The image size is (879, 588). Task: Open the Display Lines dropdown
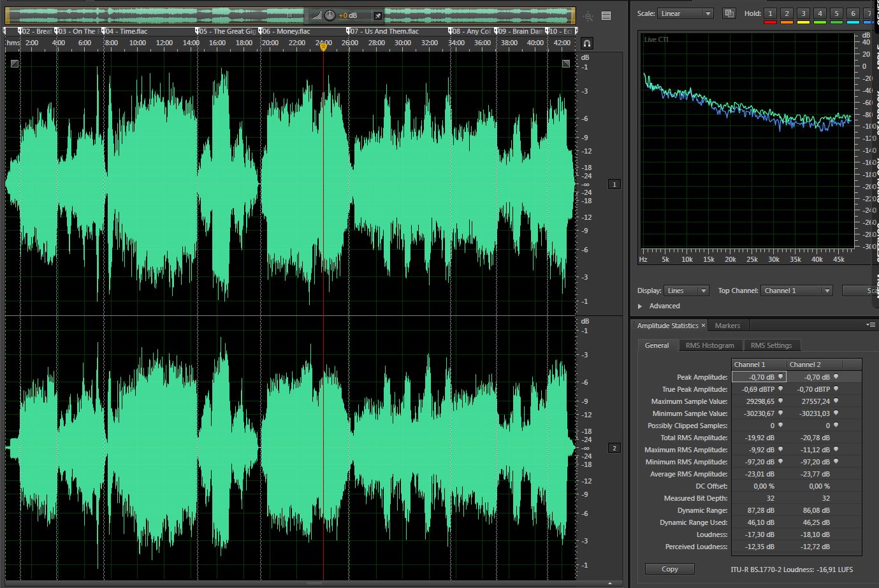click(x=686, y=290)
